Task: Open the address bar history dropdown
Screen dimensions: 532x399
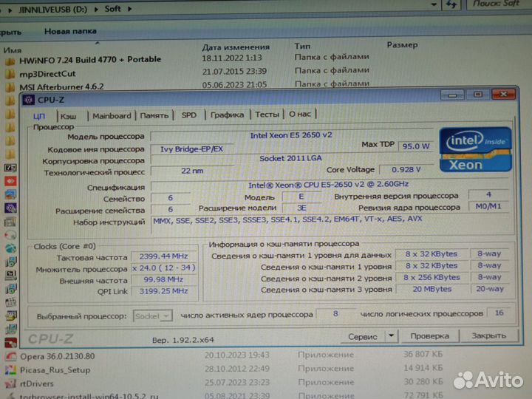Action: pyautogui.click(x=434, y=4)
